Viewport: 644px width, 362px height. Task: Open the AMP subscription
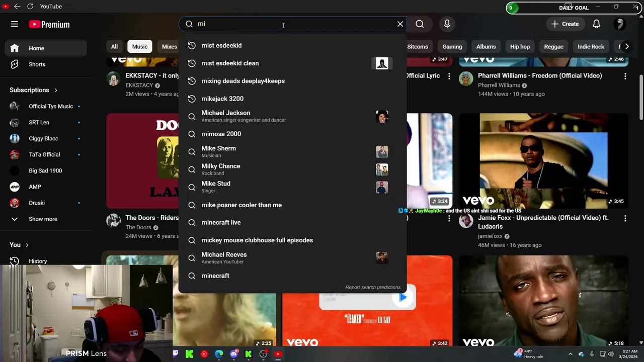[46, 187]
